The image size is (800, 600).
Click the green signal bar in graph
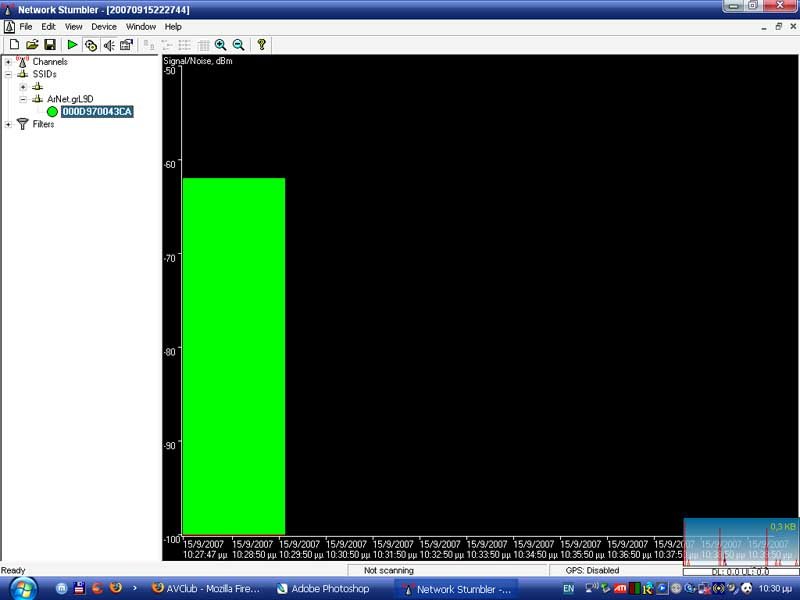click(x=234, y=355)
